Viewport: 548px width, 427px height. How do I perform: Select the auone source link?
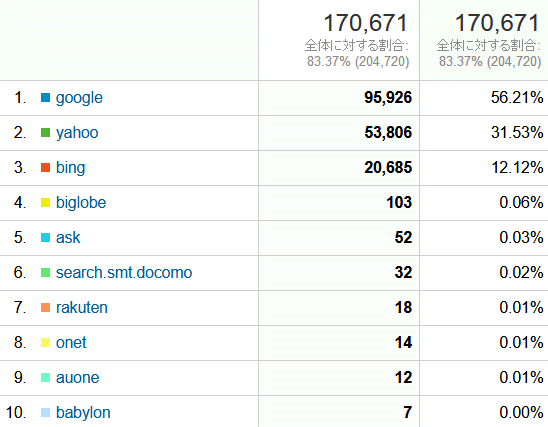click(x=78, y=377)
